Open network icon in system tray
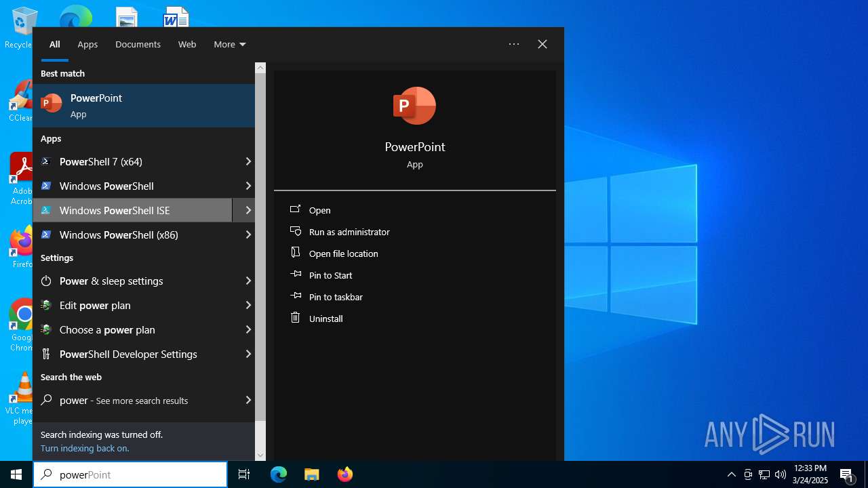Viewport: 868px width, 488px height. coord(764,474)
